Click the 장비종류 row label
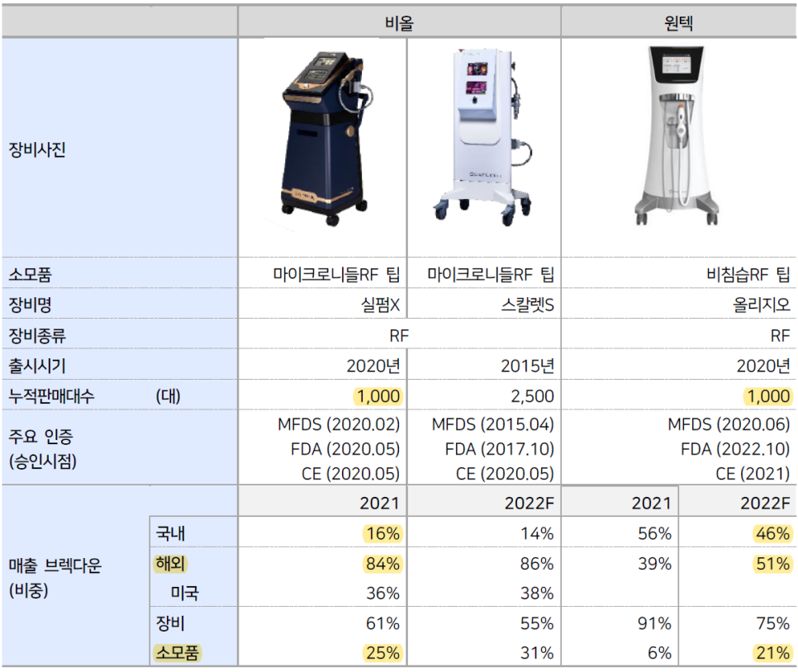Screen dimensions: 798x672 [x=36, y=336]
